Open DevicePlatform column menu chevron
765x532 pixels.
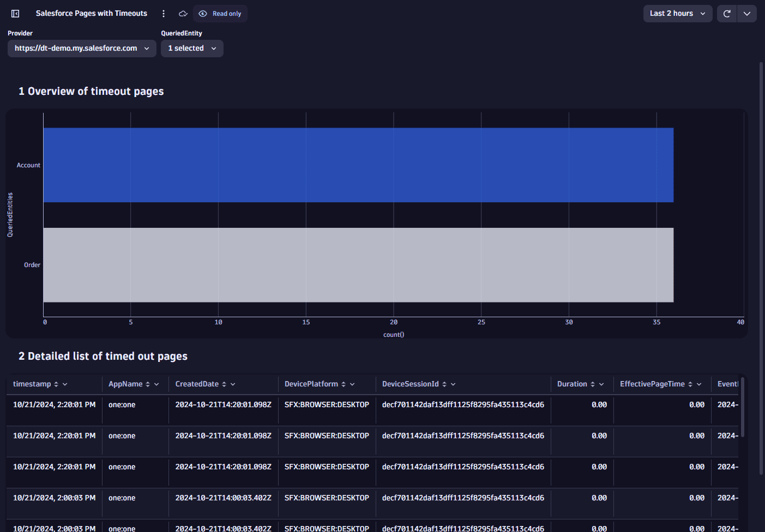[x=352, y=384]
